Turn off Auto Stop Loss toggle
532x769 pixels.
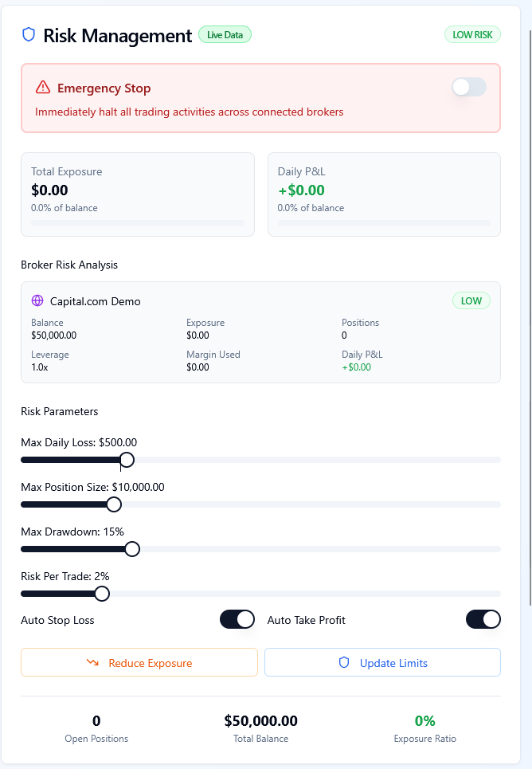(x=237, y=619)
